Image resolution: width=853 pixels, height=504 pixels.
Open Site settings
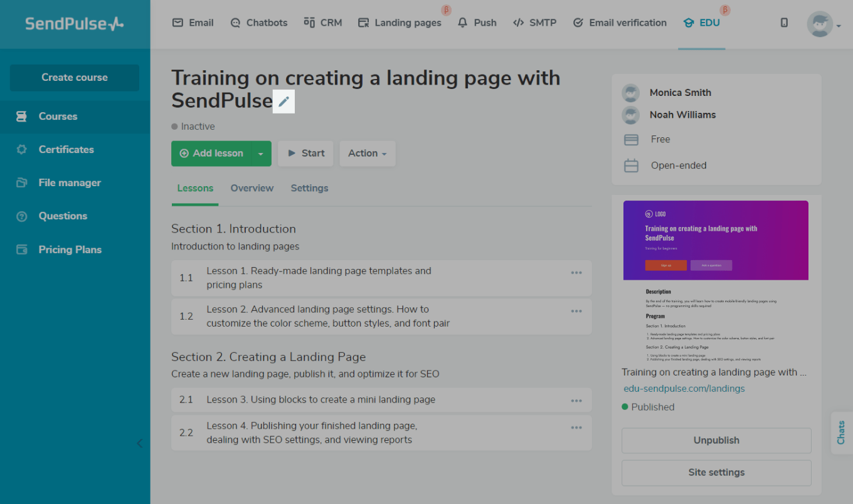coord(716,473)
